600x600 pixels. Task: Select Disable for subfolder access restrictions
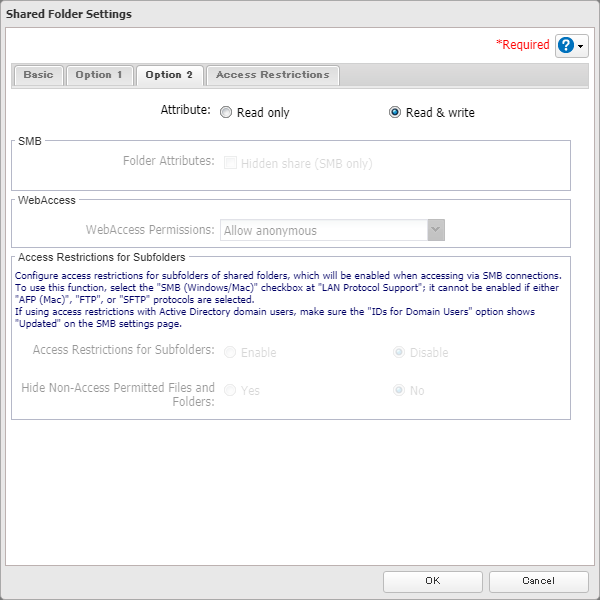(399, 353)
